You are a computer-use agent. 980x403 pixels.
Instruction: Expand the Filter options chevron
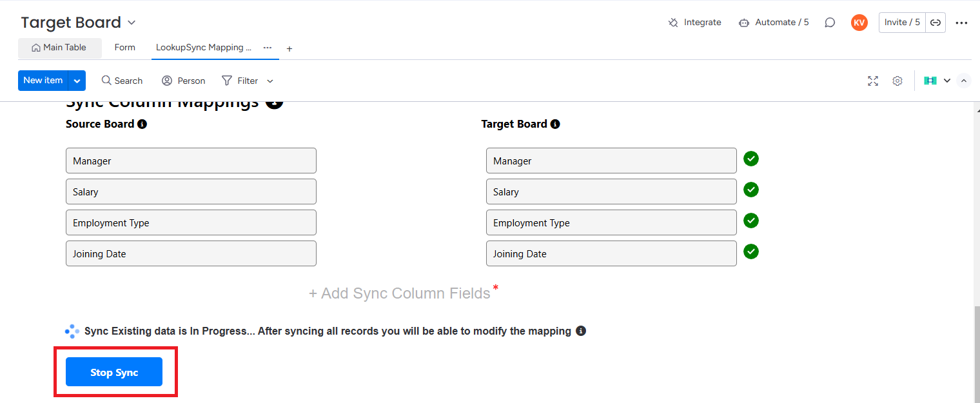click(x=270, y=81)
